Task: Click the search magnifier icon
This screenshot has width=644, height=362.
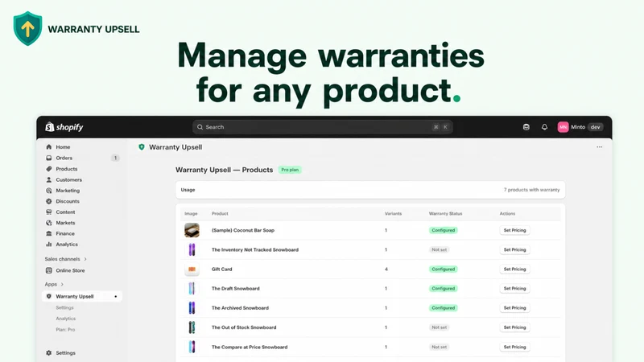Action: tap(200, 127)
